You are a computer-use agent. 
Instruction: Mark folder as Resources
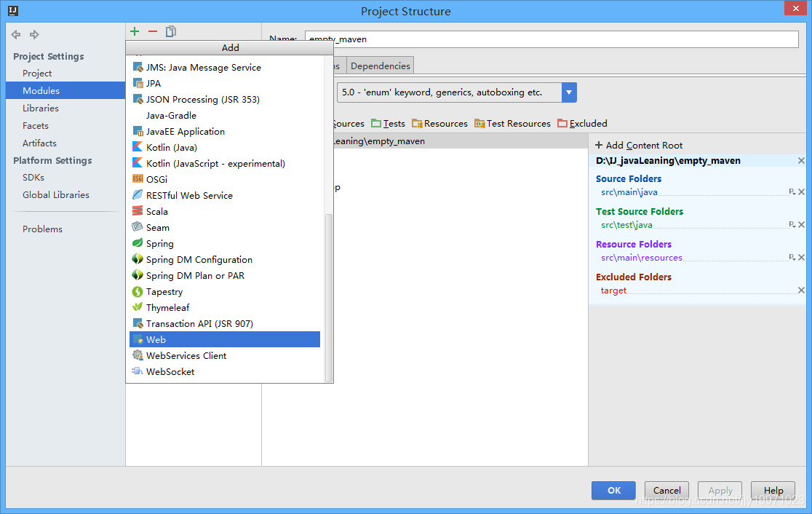pyautogui.click(x=439, y=123)
